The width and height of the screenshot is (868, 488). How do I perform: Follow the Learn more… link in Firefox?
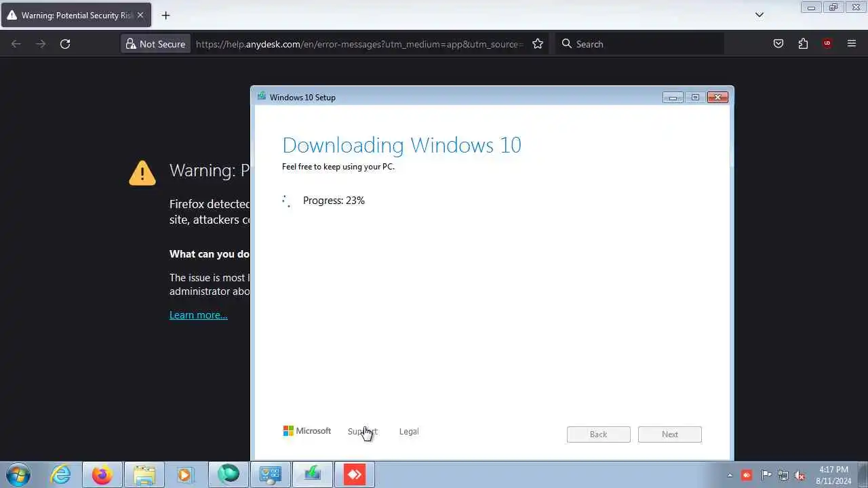(199, 315)
